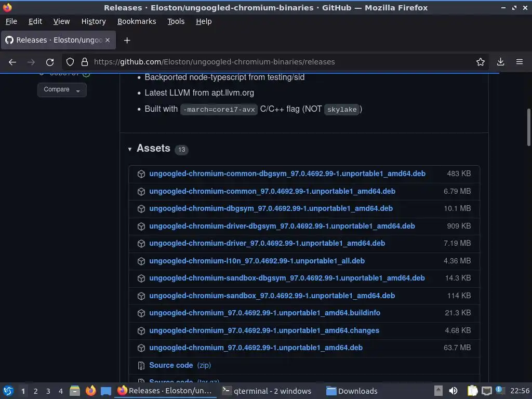
Task: Open the Tools menu
Action: (x=176, y=21)
